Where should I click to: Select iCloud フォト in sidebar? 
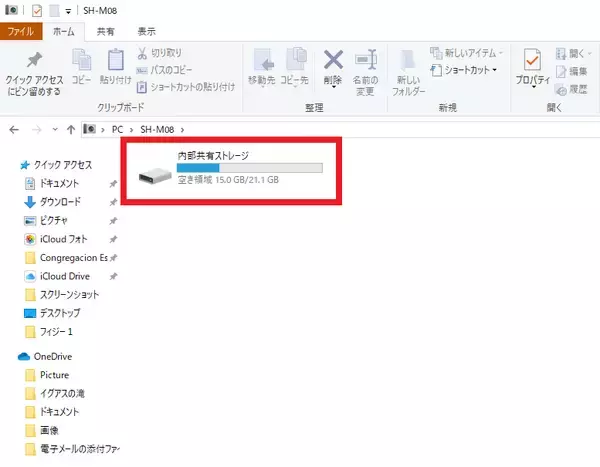pos(64,239)
